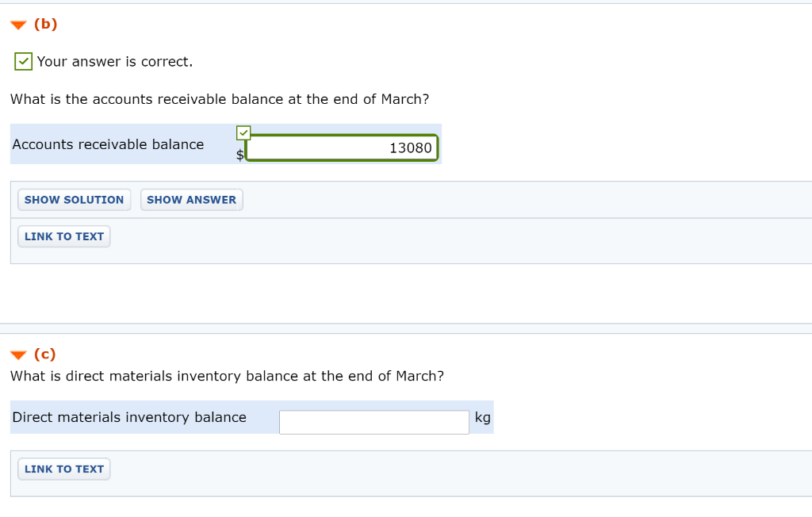Image resolution: width=812 pixels, height=517 pixels.
Task: Click the dollar sign symbol beside the answer box
Action: [x=239, y=155]
